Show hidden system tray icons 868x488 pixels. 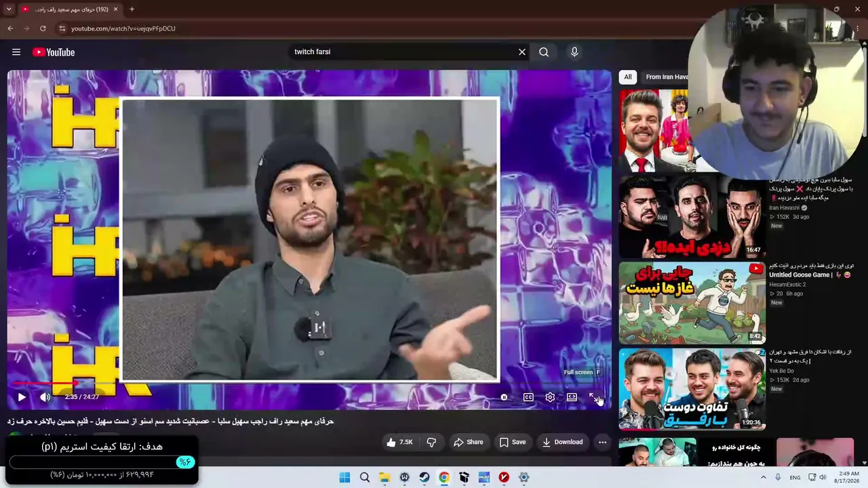764,477
